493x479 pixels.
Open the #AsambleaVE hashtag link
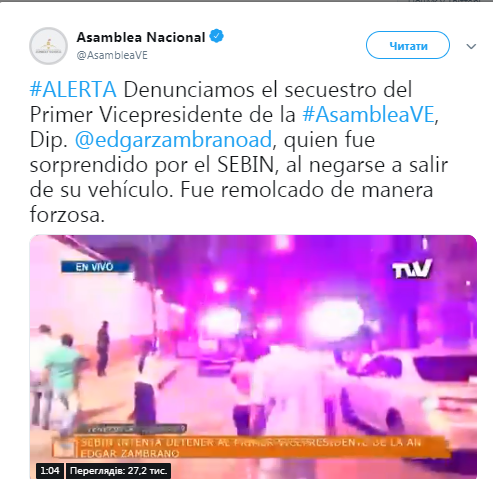coord(369,114)
